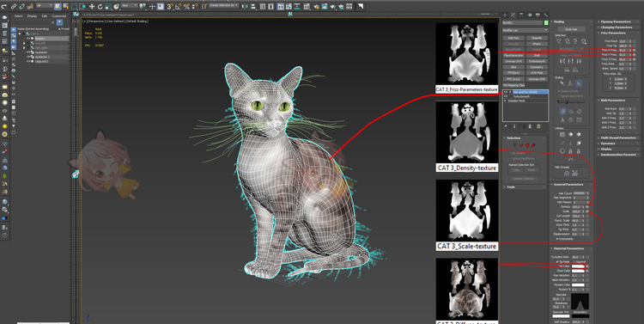Click the Edit Poly modifier button

[x=513, y=38]
